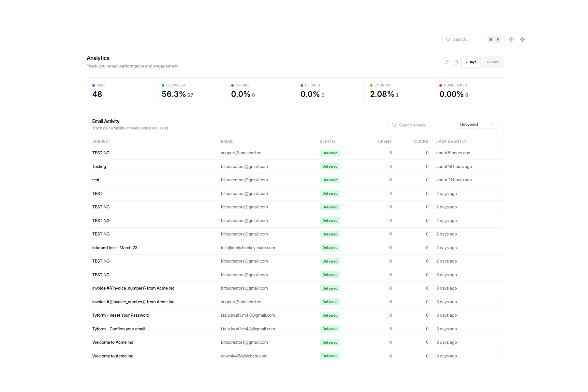Screen dimensions: 588x392
Task: Switch to the 7 Days view
Action: 471,62
